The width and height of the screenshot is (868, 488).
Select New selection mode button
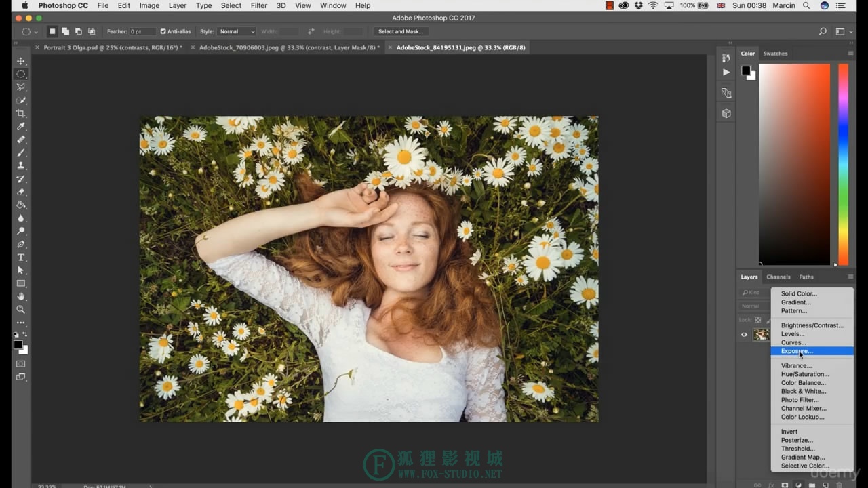point(52,31)
